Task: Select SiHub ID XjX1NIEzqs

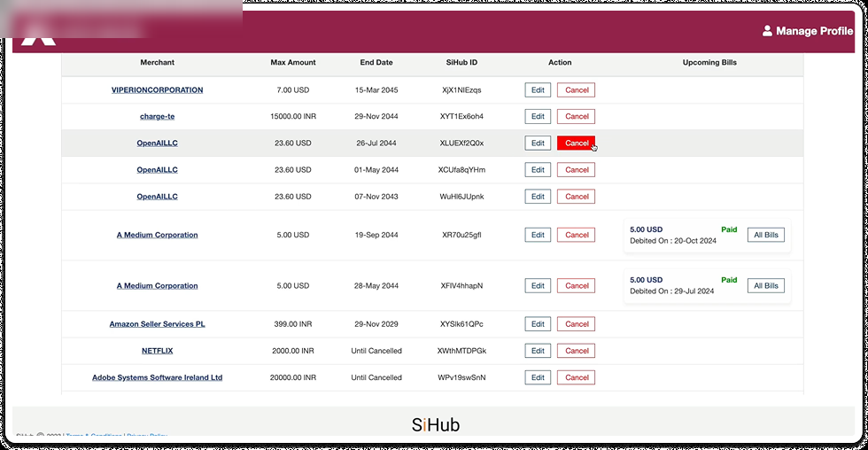Action: click(461, 89)
